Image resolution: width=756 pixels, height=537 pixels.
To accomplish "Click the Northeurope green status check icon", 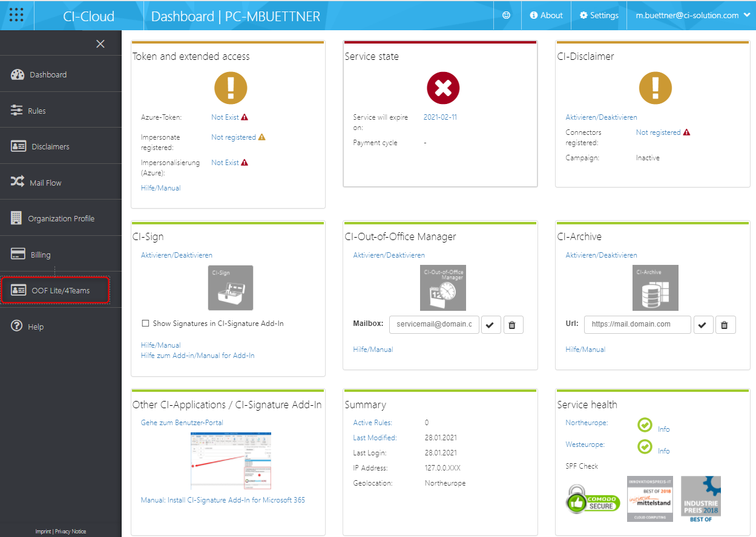I will point(645,425).
